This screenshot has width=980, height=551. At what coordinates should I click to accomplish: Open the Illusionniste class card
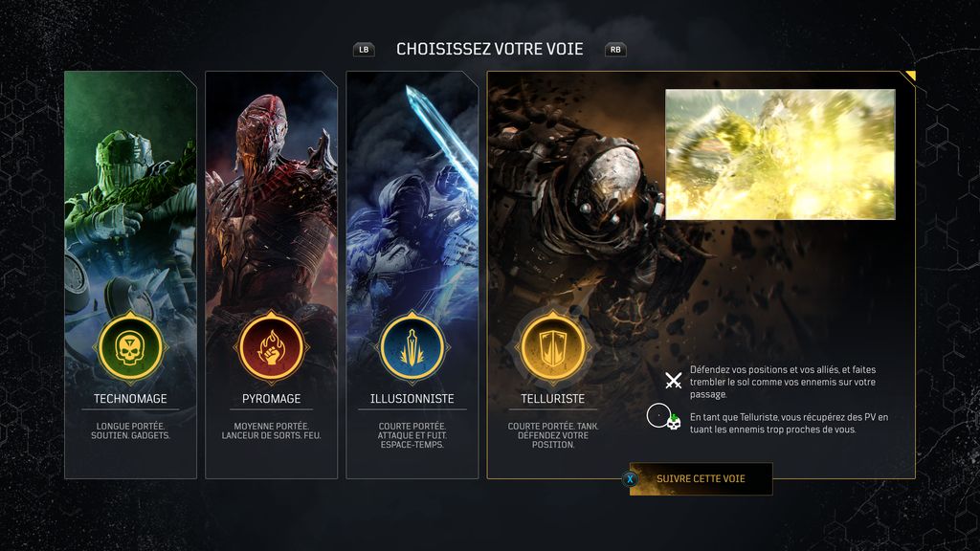pyautogui.click(x=412, y=275)
